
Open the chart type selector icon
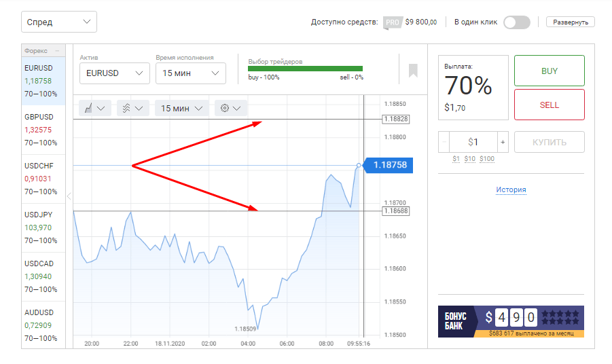(94, 108)
